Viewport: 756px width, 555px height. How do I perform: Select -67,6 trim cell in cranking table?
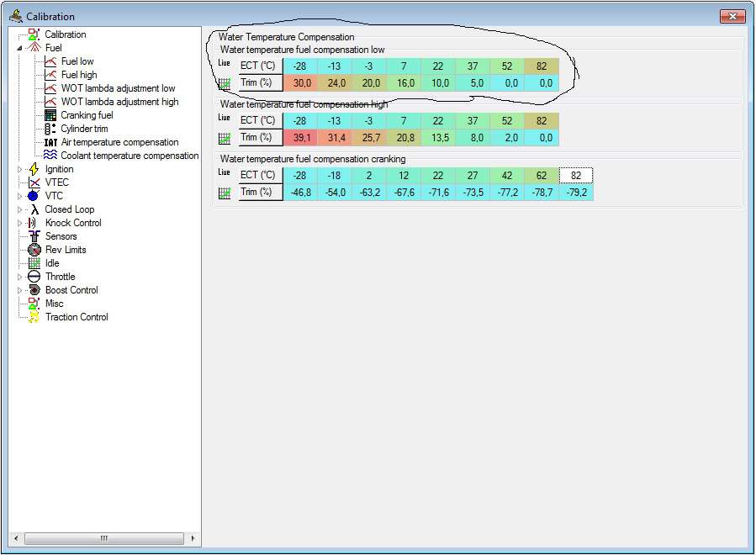click(x=404, y=193)
